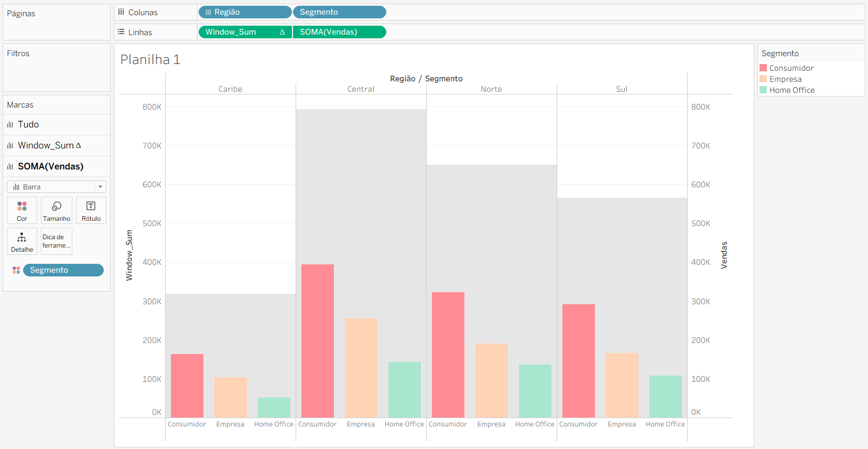Switch to Window_Sum marks tab
Viewport: 868px width, 449px height.
point(46,145)
